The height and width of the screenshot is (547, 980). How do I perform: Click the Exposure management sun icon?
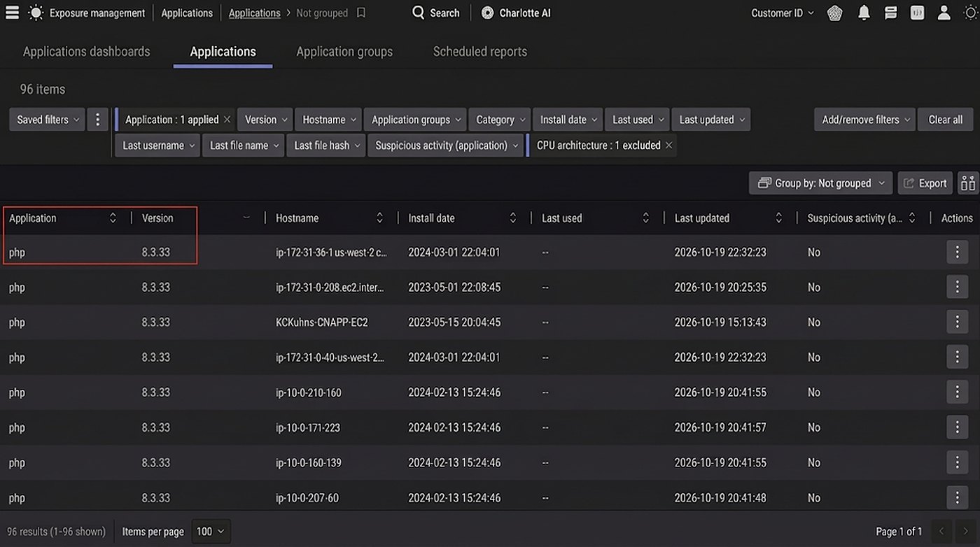(x=36, y=13)
